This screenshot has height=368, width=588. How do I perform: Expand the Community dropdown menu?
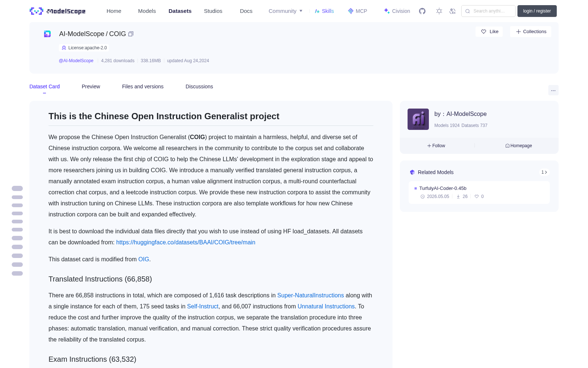coord(286,11)
